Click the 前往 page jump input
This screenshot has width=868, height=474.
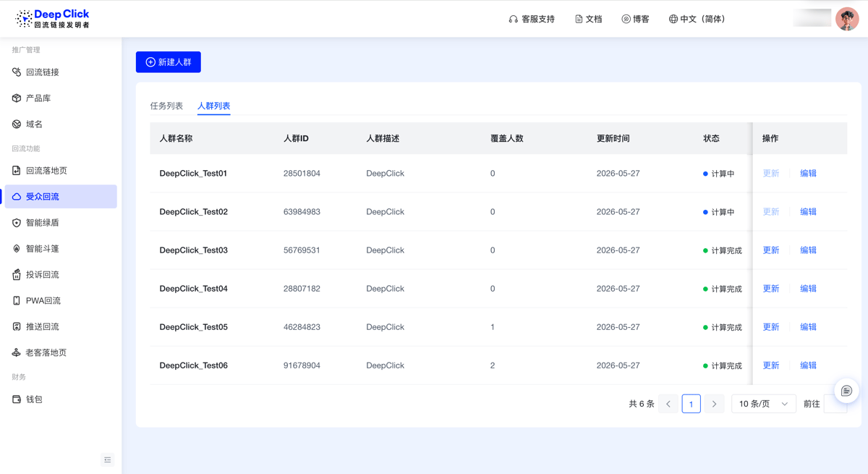(x=835, y=404)
